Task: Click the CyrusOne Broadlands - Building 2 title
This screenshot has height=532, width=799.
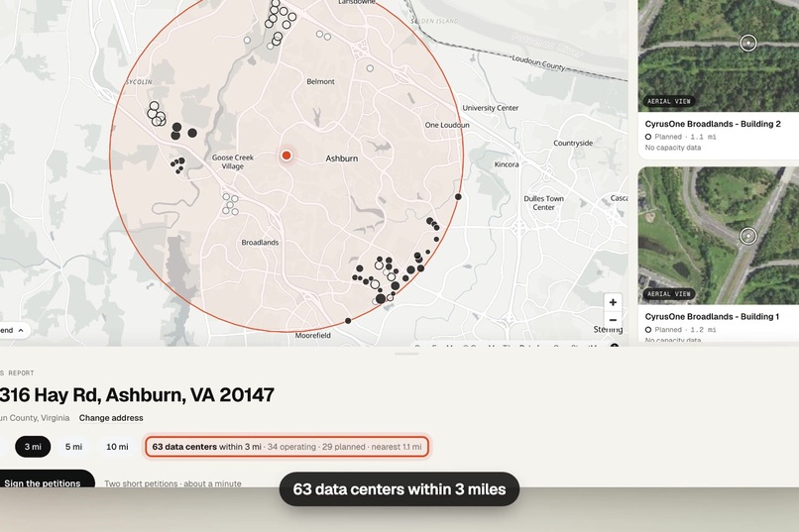Action: click(x=713, y=124)
